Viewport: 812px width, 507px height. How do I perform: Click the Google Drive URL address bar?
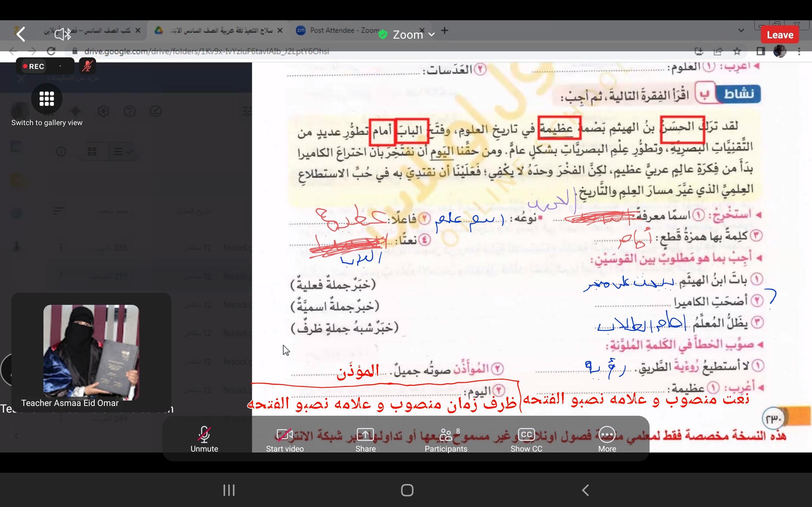pos(206,51)
